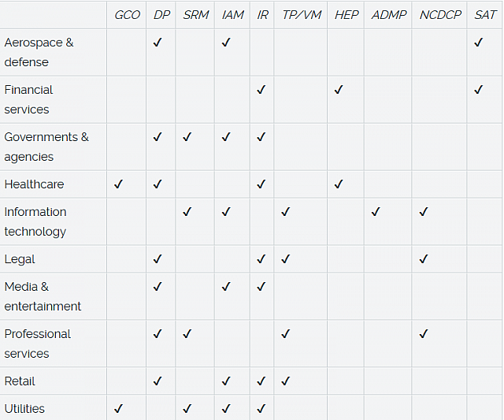Click the Financial services SAT checkmark
The image size is (504, 420).
tap(478, 90)
